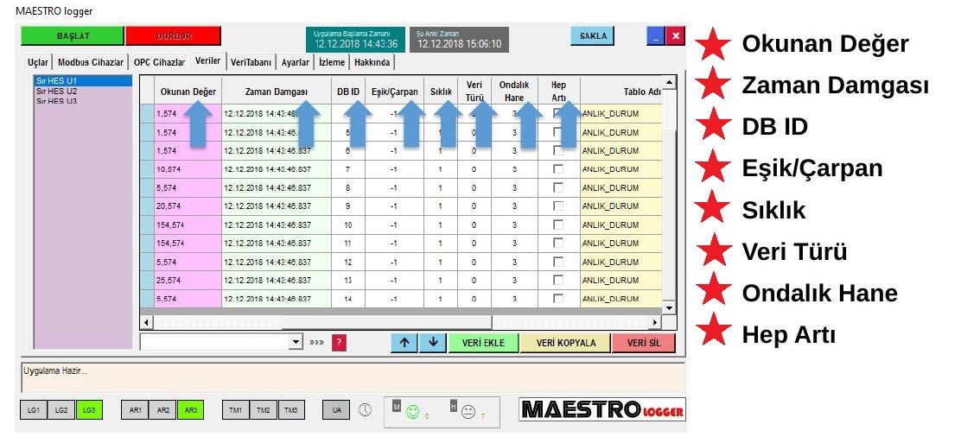Click the red question mark help icon

coord(339,343)
